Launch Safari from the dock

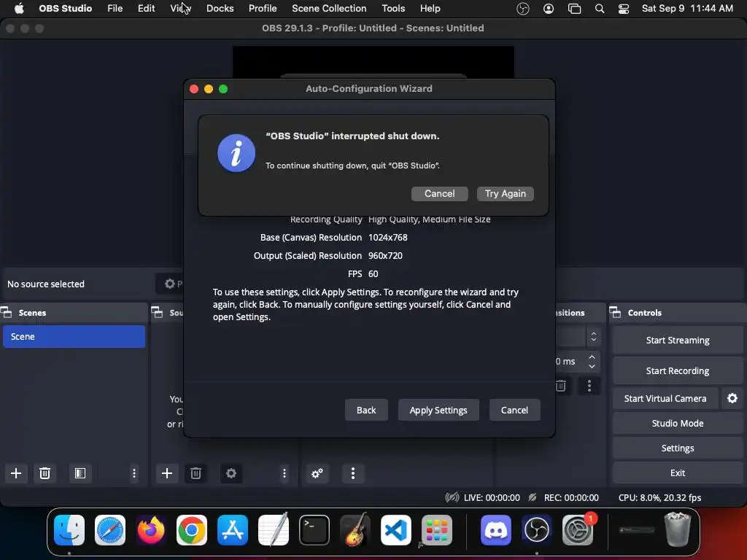coord(110,530)
